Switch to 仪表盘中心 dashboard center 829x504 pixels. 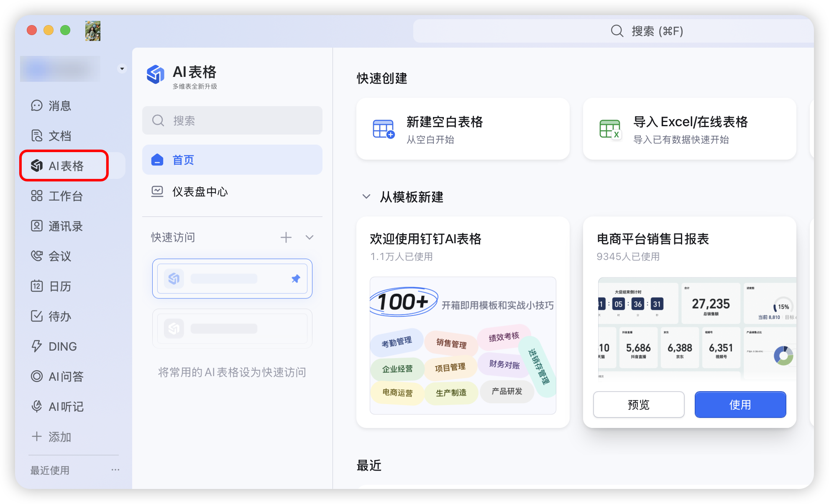(x=232, y=192)
